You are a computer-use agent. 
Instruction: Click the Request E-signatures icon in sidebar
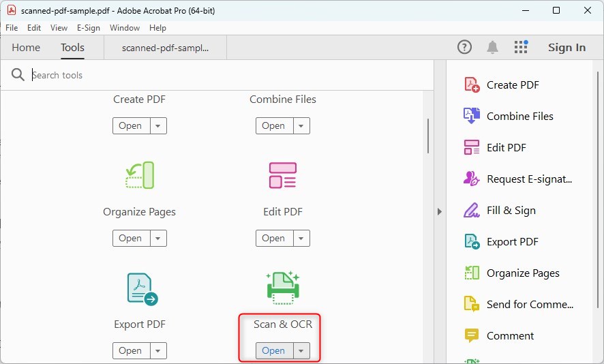point(472,179)
